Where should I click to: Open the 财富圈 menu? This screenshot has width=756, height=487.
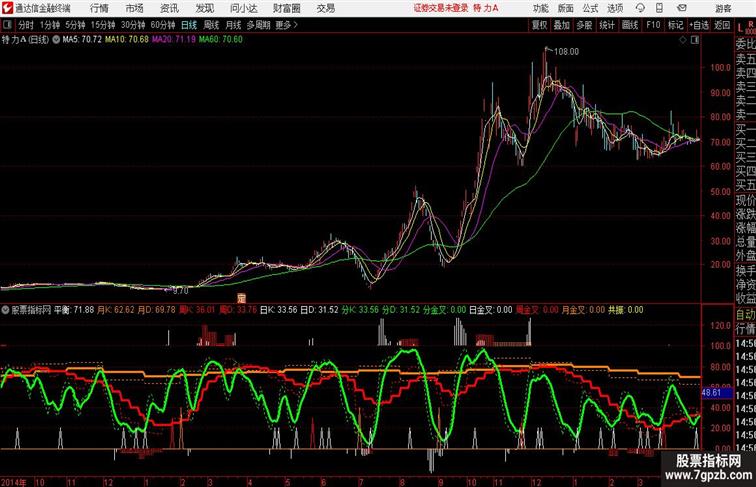click(286, 8)
